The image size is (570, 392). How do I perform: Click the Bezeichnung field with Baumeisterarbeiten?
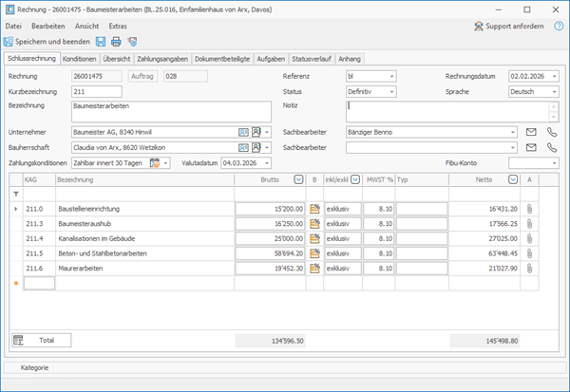pos(171,112)
